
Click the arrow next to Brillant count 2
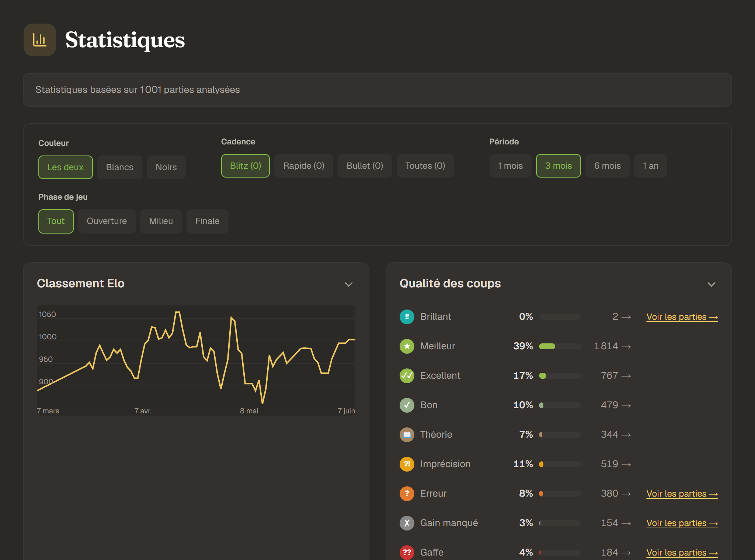click(626, 317)
